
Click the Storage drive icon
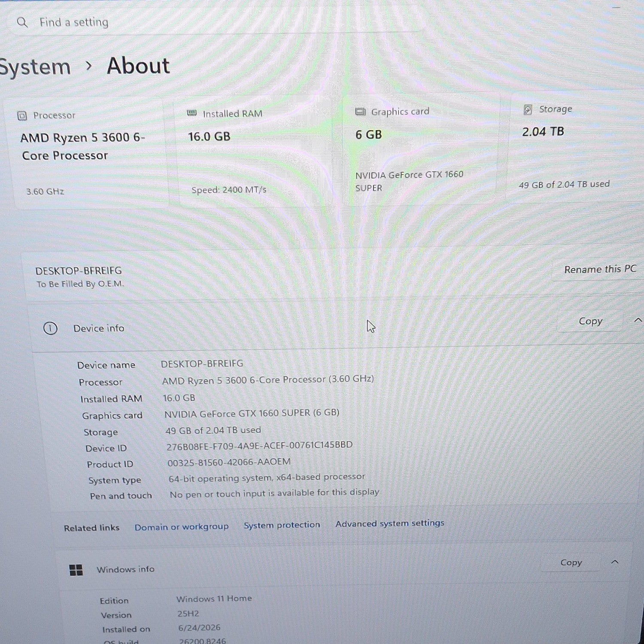coord(528,109)
